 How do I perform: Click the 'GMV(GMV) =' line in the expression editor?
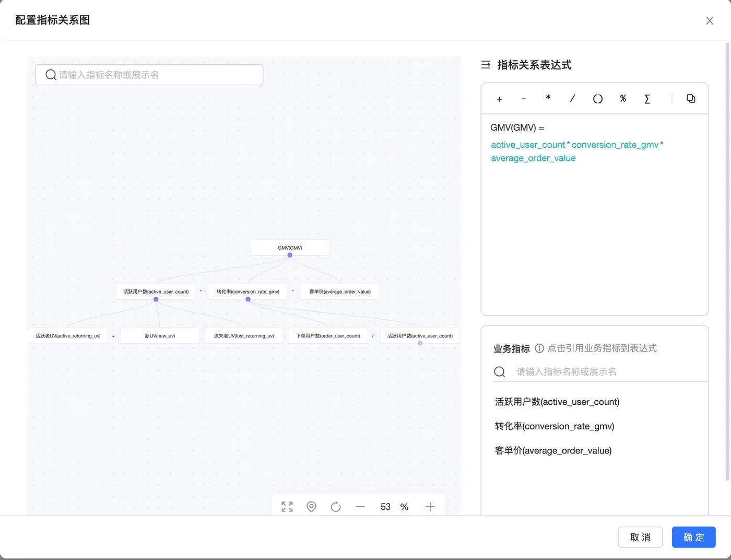[x=517, y=127]
